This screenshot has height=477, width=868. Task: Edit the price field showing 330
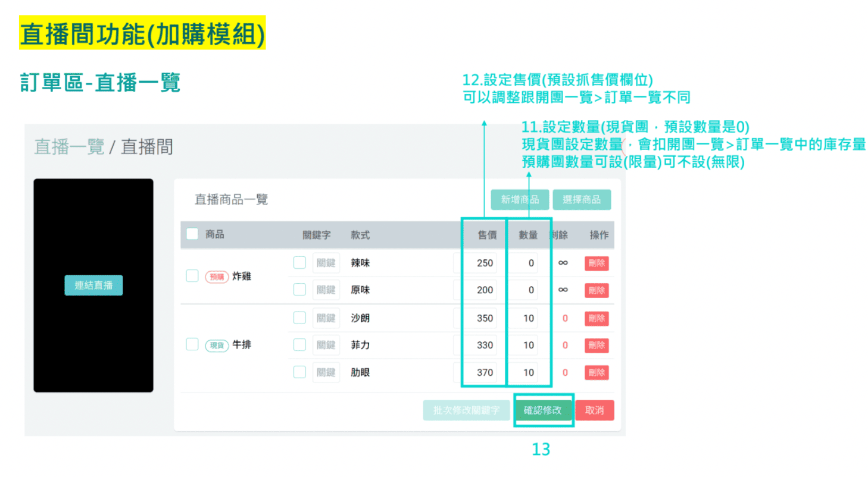(476, 345)
